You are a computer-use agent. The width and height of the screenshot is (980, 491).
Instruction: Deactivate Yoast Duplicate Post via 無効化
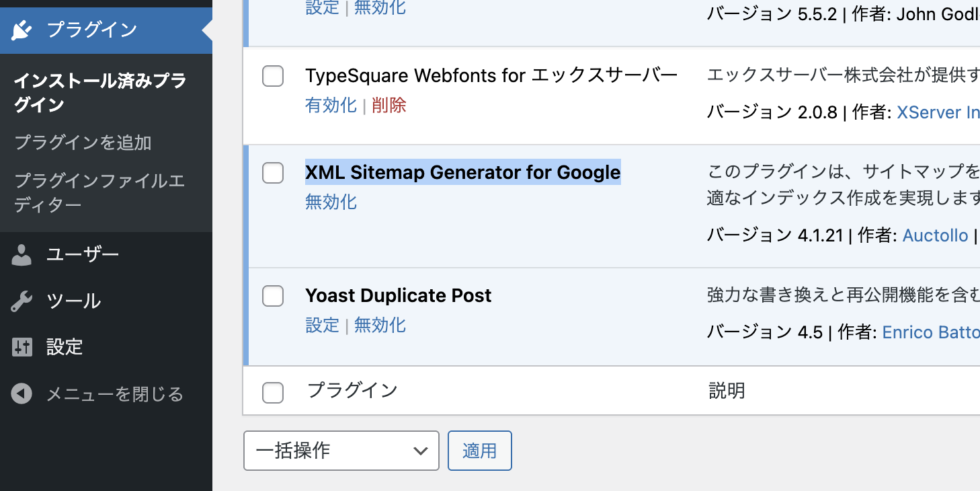380,325
